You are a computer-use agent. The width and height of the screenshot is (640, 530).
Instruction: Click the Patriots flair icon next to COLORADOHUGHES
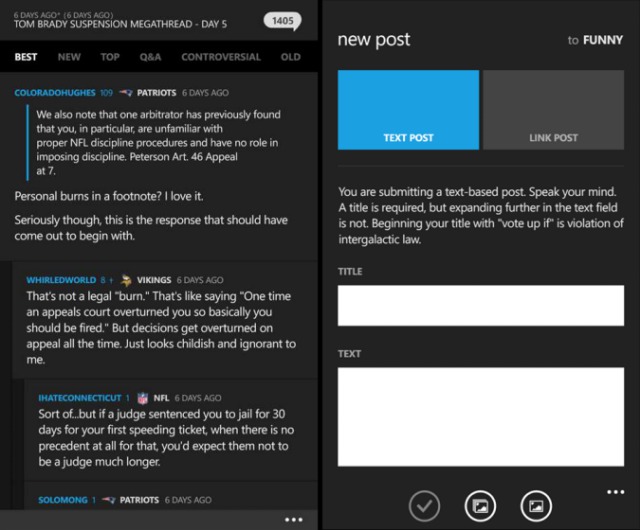[x=126, y=93]
